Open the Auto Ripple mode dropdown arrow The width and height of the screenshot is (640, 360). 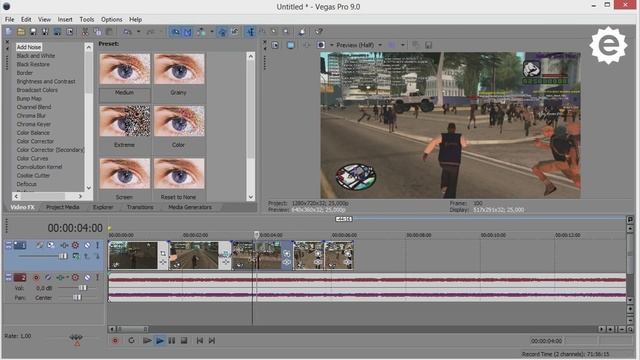pos(212,32)
